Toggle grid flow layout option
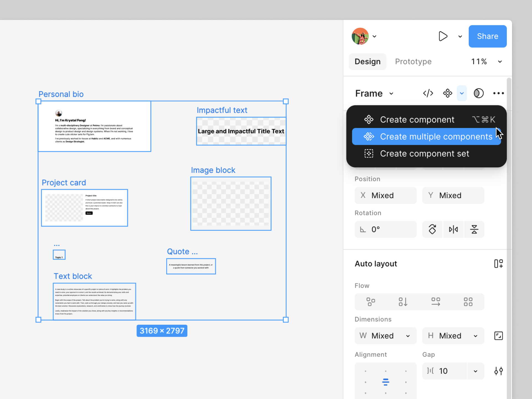 (468, 302)
